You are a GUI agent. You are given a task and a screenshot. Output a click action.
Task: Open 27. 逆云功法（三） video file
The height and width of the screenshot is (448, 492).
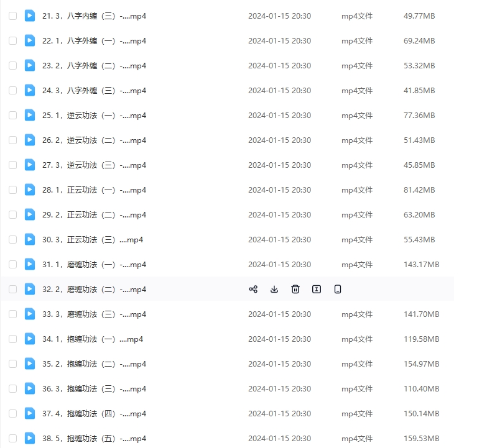[x=94, y=165]
